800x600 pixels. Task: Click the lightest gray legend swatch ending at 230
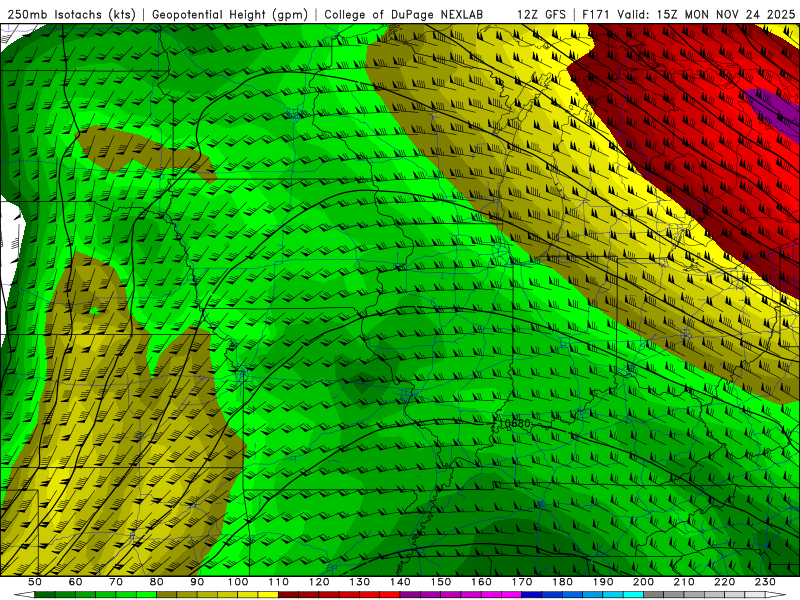point(755,595)
